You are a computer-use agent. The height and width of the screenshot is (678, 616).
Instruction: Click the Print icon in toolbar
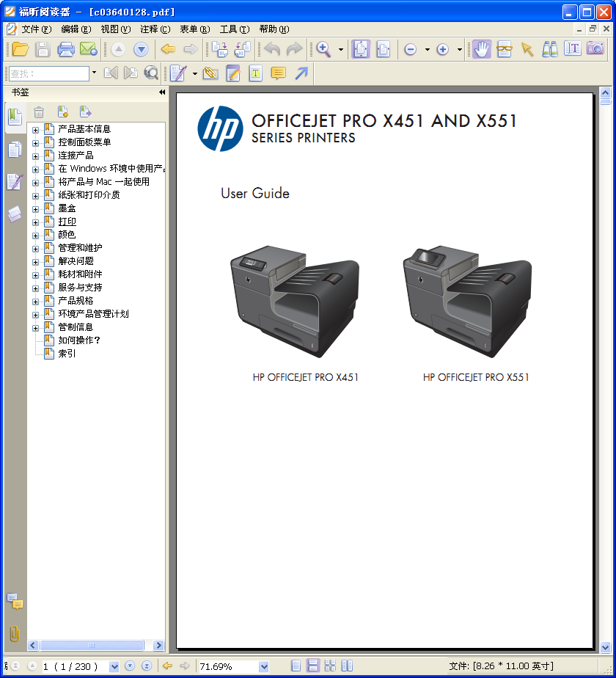[x=66, y=49]
